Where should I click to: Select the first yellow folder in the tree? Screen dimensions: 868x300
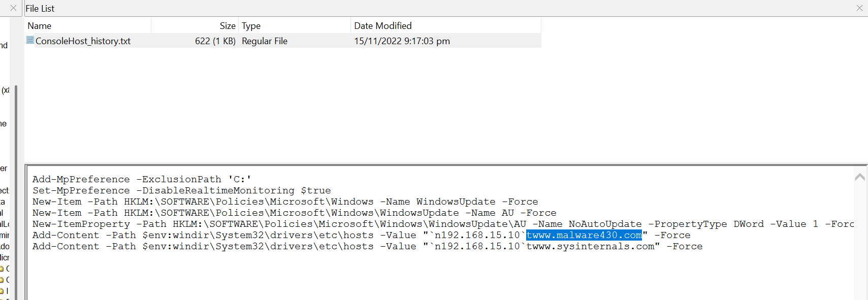click(x=2, y=269)
